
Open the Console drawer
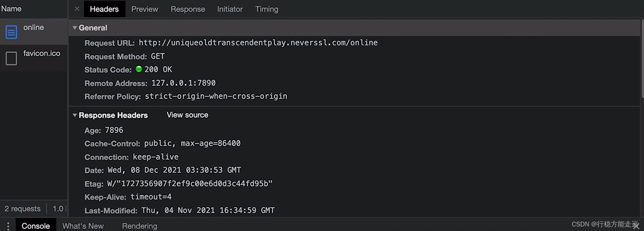[x=36, y=225]
